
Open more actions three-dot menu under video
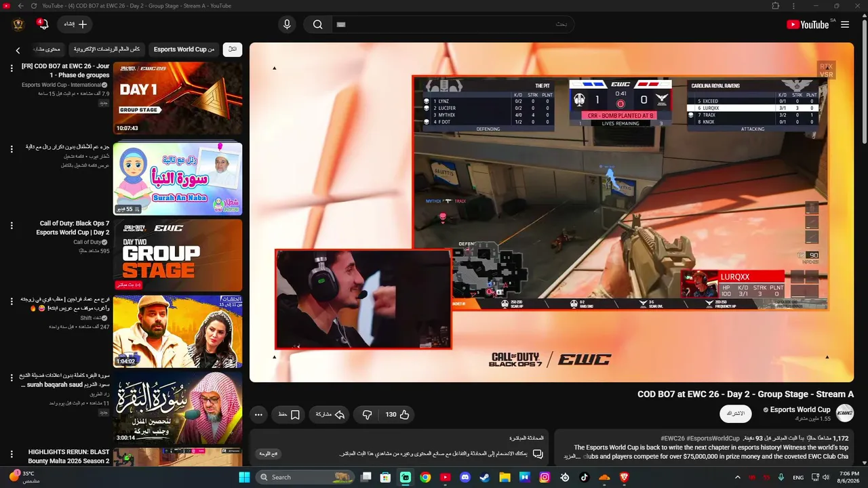[258, 415]
